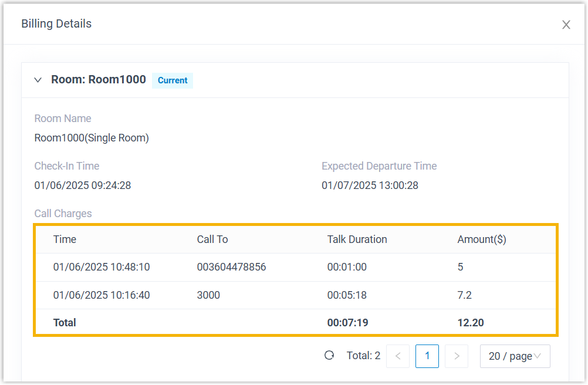
Task: Collapse the Room1000 section chevron
Action: click(38, 80)
